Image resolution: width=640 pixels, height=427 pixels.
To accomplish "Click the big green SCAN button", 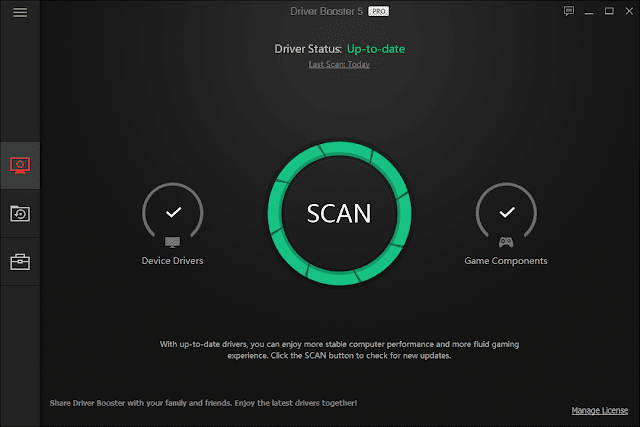I will (x=339, y=213).
